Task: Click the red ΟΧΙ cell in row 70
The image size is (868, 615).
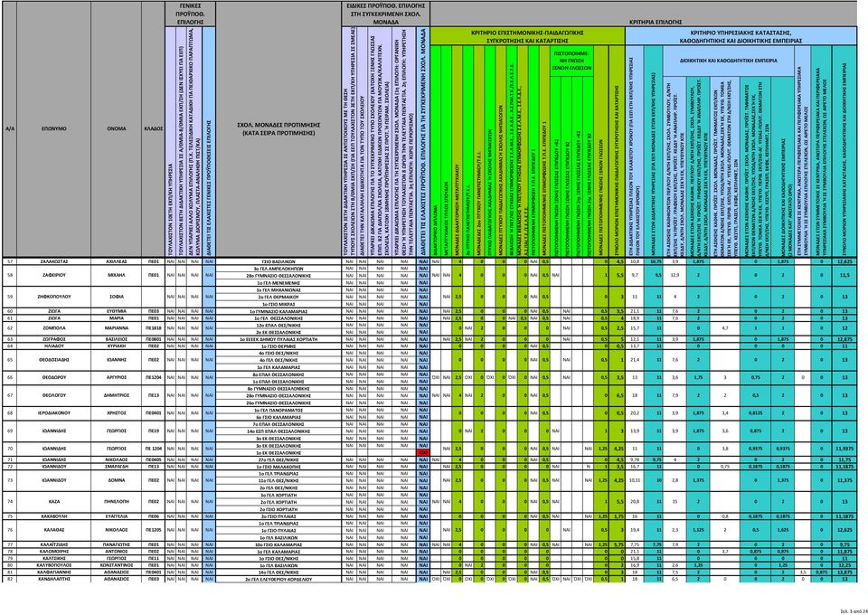Action: pyautogui.click(x=423, y=452)
